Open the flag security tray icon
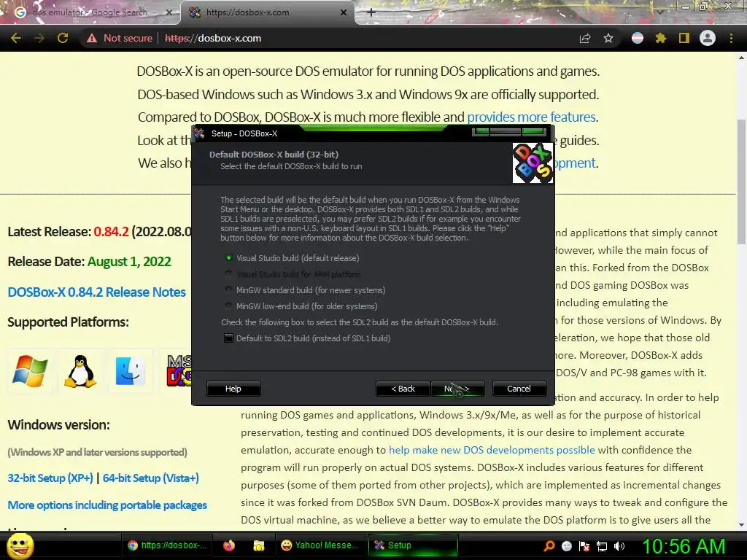Image resolution: width=747 pixels, height=560 pixels. point(584,546)
